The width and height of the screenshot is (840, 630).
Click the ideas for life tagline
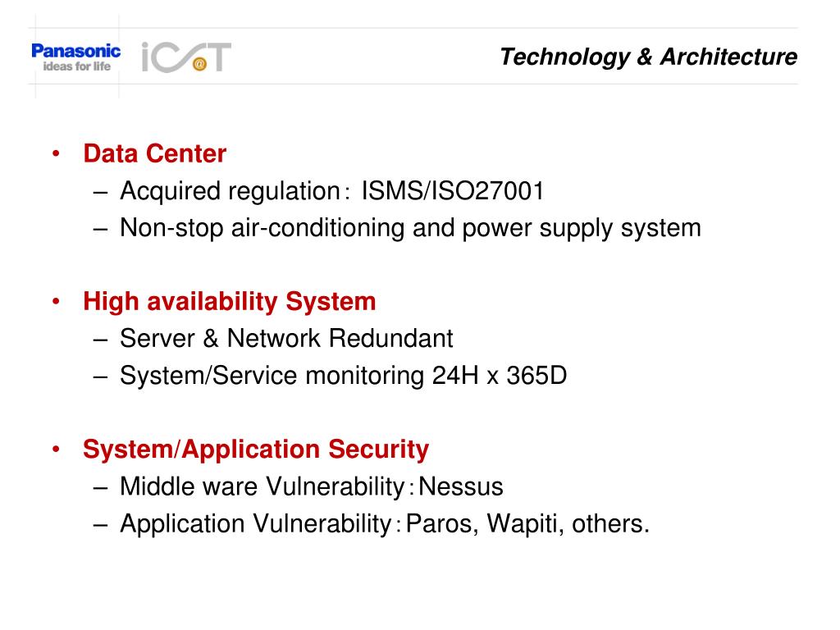76,66
